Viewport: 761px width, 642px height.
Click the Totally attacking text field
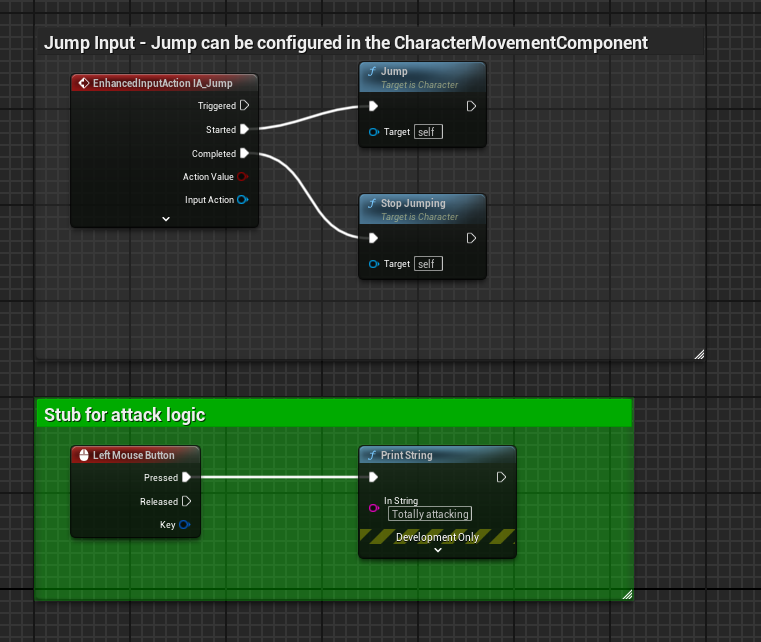pyautogui.click(x=430, y=514)
